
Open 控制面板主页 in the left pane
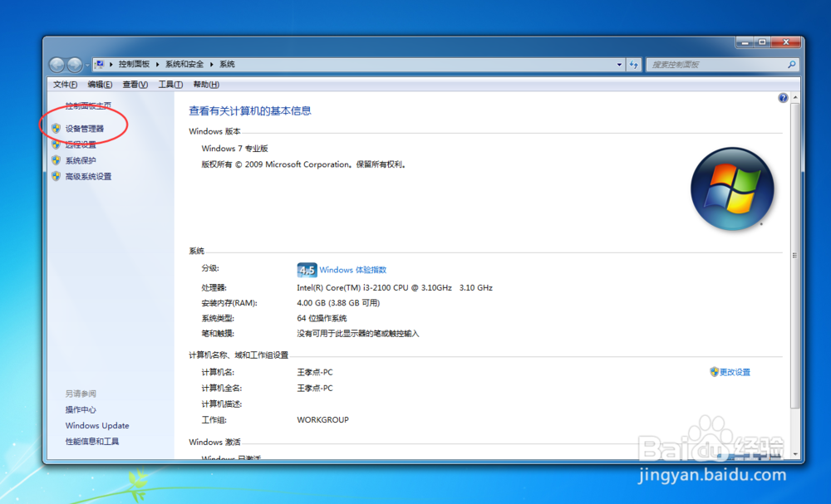point(89,105)
